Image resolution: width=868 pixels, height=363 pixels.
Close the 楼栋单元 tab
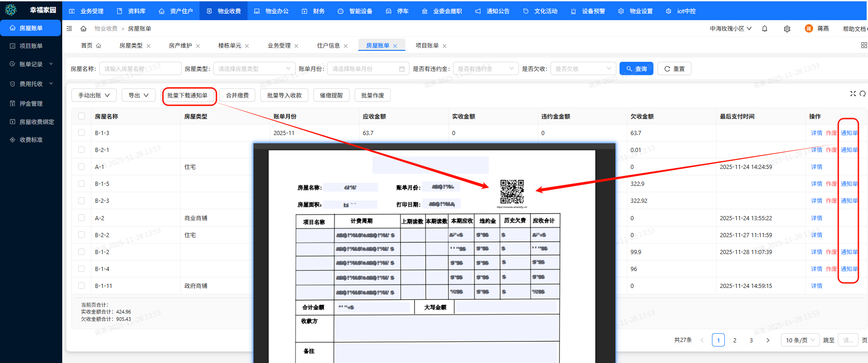point(247,46)
